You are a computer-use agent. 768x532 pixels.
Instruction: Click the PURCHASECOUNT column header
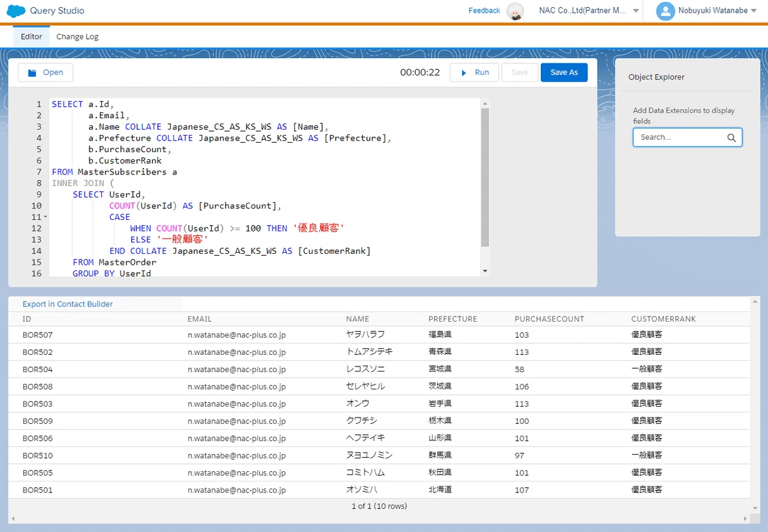click(549, 318)
